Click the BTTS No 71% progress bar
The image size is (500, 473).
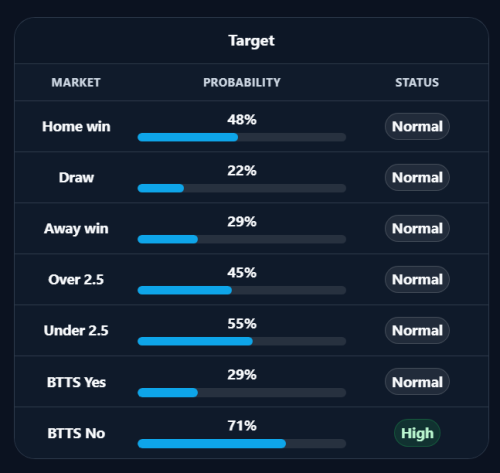click(242, 443)
